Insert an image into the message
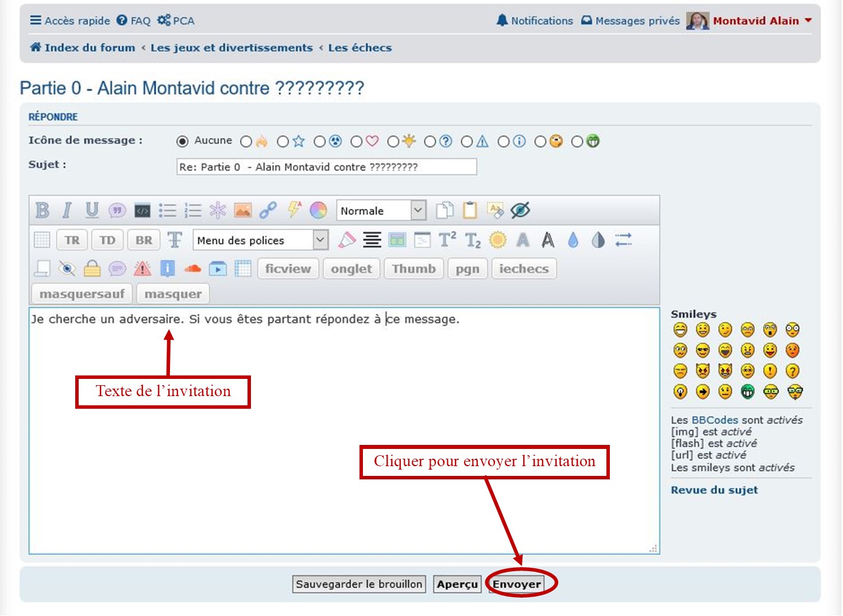The height and width of the screenshot is (616, 843). [243, 211]
